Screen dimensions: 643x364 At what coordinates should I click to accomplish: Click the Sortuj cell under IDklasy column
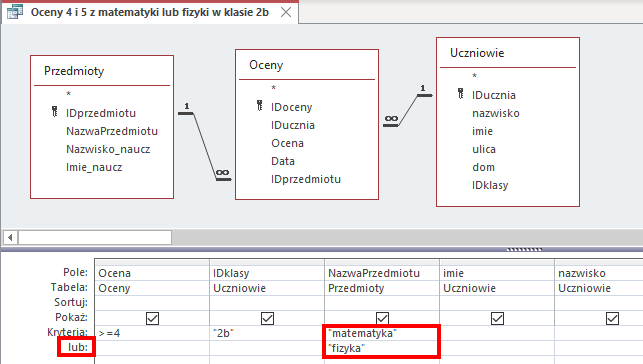click(x=267, y=303)
